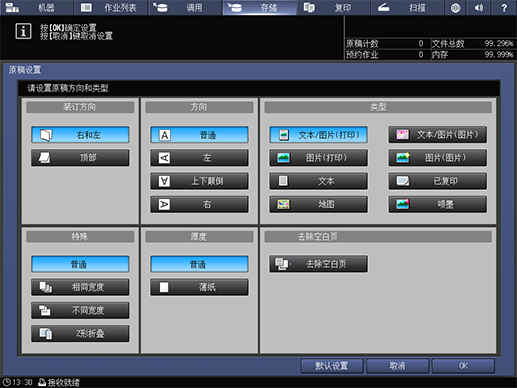Select 已复印 copied original type
Screen dimensions: 517x388
pyautogui.click(x=437, y=181)
